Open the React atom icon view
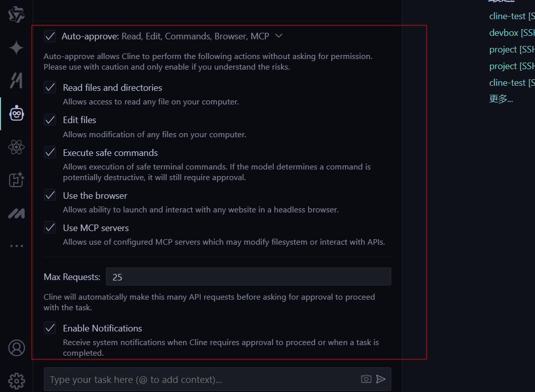The width and height of the screenshot is (535, 392). click(16, 147)
